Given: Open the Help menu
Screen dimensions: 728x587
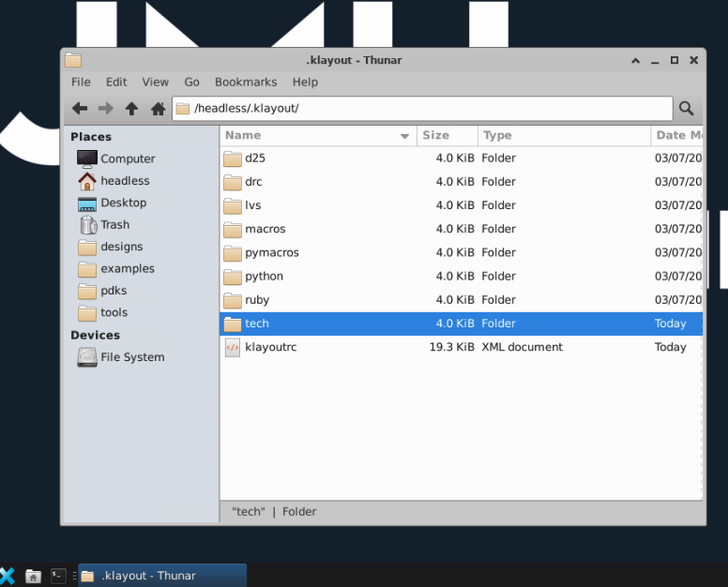Looking at the screenshot, I should coord(305,83).
